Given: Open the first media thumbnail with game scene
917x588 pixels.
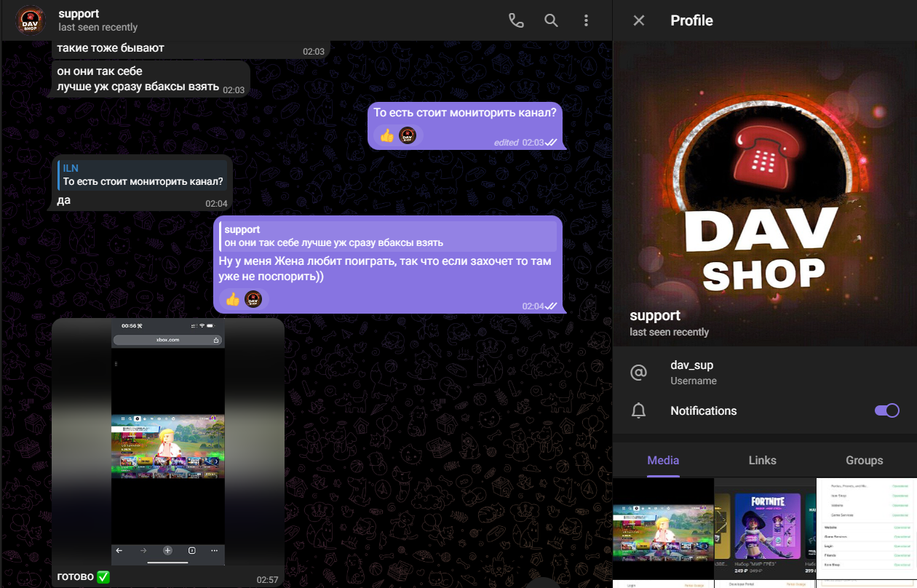Looking at the screenshot, I should [663, 528].
